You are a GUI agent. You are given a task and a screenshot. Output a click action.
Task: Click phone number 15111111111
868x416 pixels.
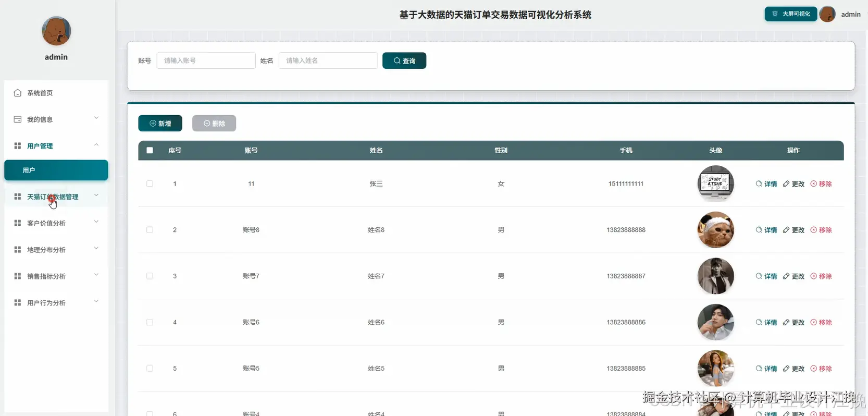[x=626, y=183]
